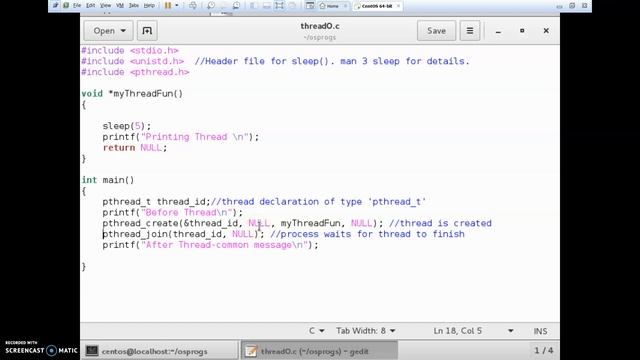Screen dimensions: 640x360
Task: Click the "Printing Thread \n" printf line
Action: tap(181, 137)
